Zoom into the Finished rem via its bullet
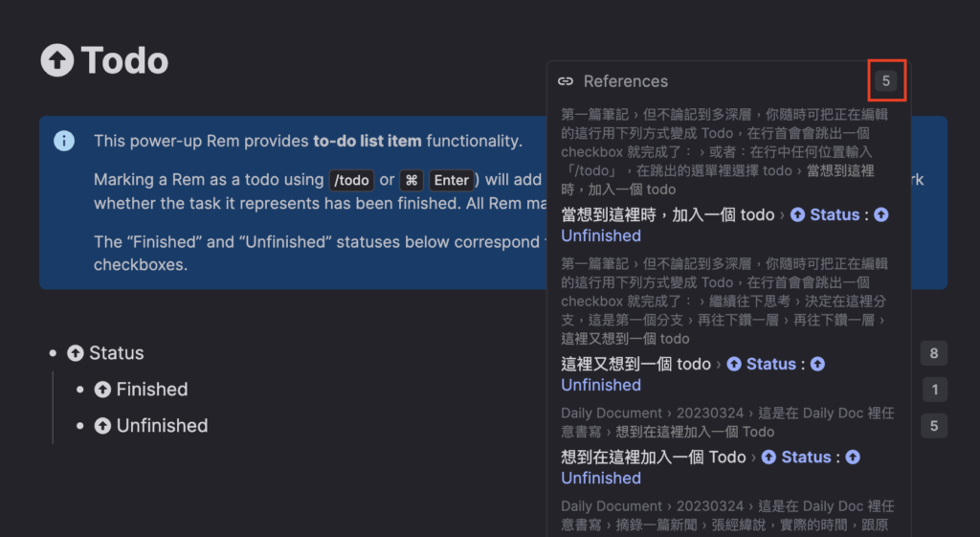Image resolution: width=980 pixels, height=537 pixels. pos(81,390)
